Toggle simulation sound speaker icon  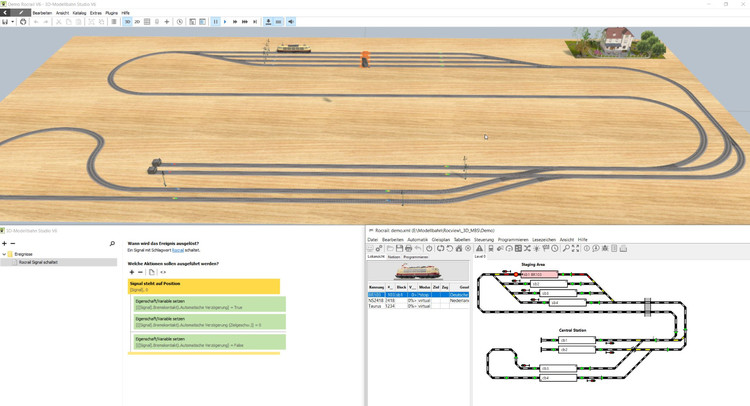292,21
